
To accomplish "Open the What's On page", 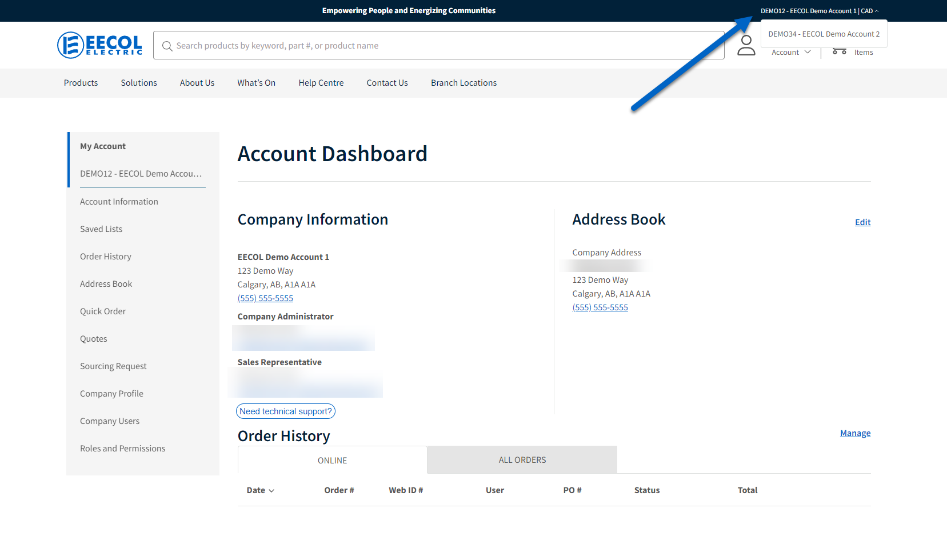I will point(257,83).
